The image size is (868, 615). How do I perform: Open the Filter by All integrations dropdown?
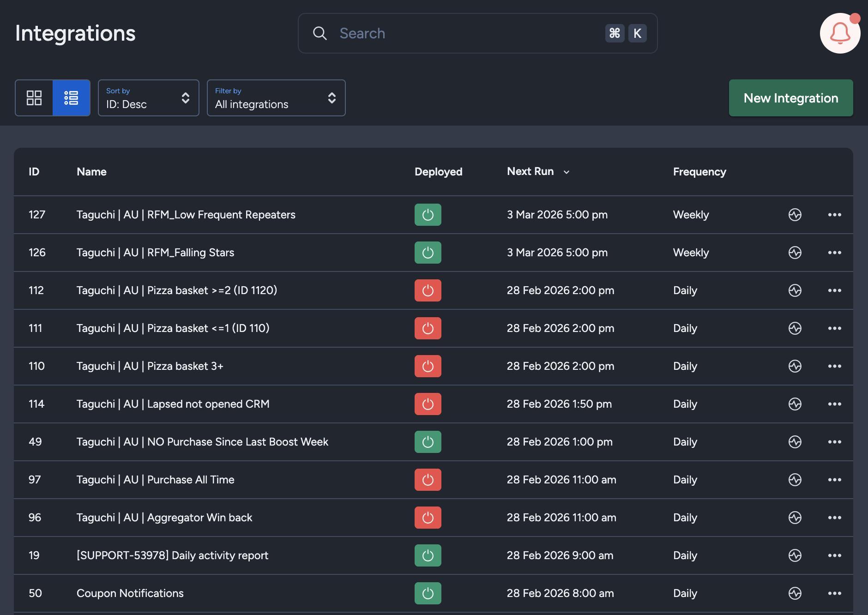[x=276, y=98]
